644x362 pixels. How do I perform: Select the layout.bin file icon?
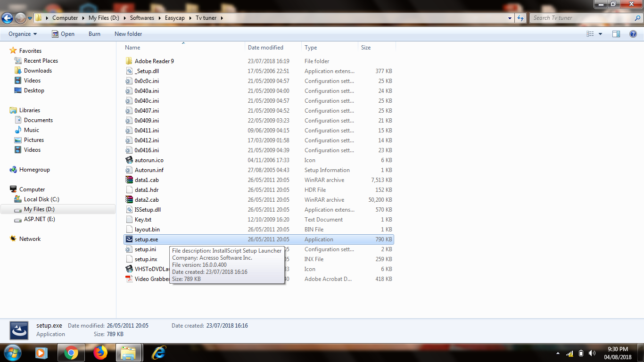coord(129,230)
